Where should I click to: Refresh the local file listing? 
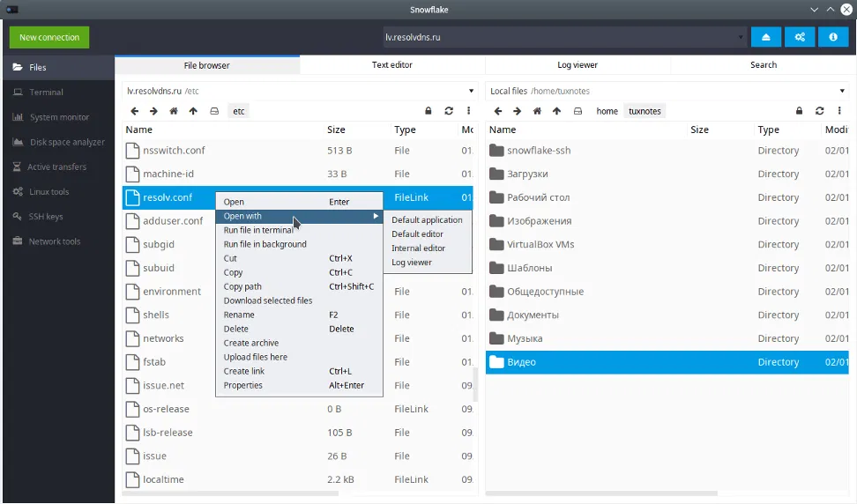(x=819, y=111)
